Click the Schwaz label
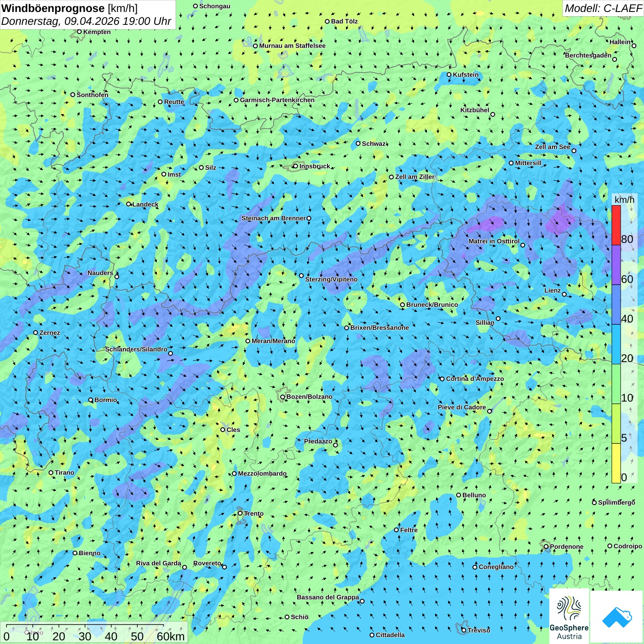The width and height of the screenshot is (644, 644). point(374,144)
